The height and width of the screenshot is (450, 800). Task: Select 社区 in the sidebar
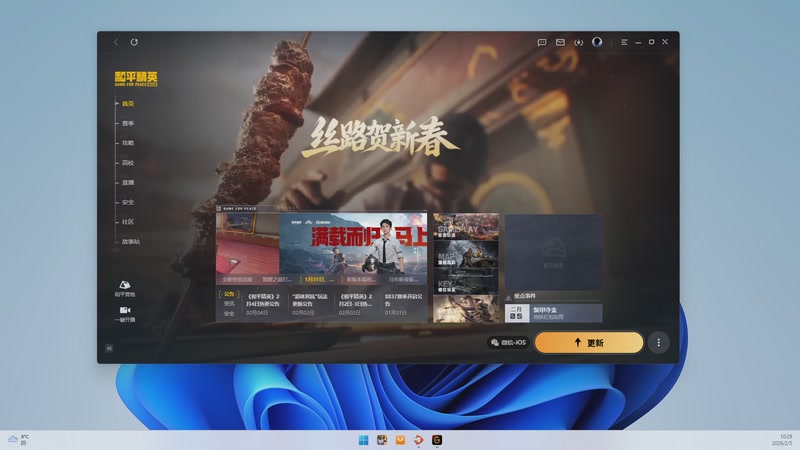coord(128,222)
